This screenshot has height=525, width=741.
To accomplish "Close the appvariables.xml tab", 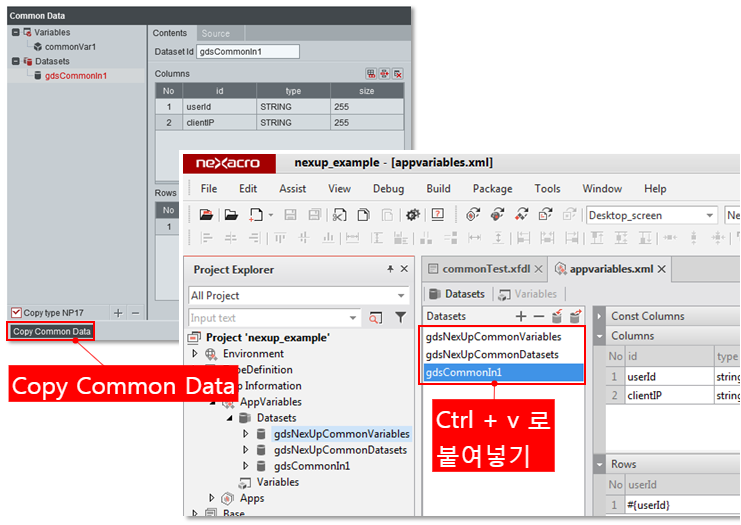I will click(x=662, y=269).
